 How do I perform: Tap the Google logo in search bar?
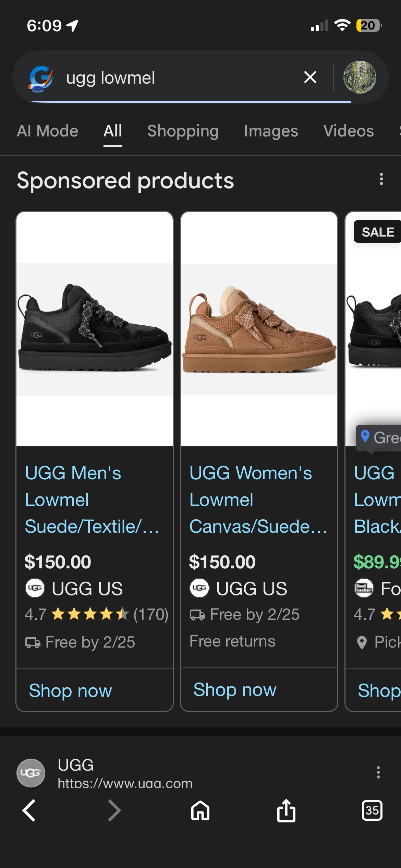click(41, 78)
